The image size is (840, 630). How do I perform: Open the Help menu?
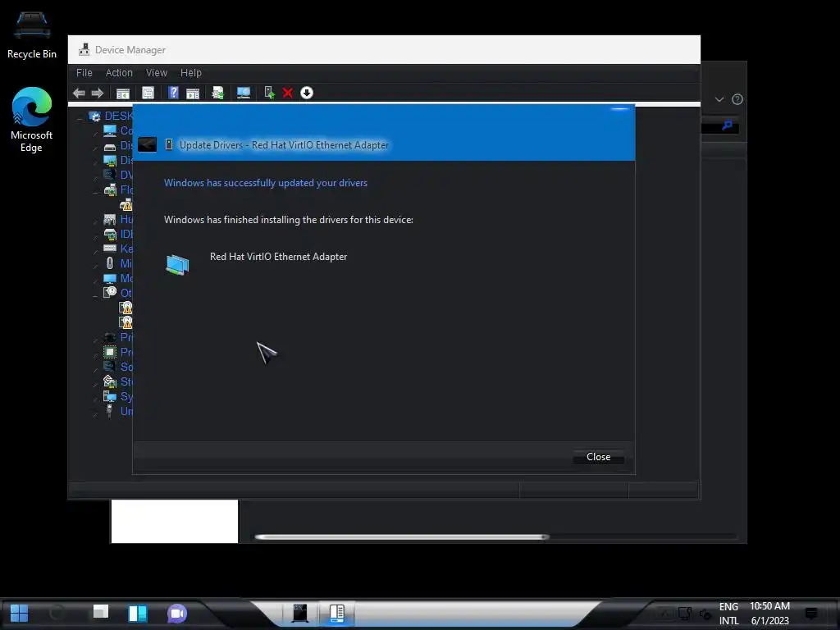tap(190, 73)
